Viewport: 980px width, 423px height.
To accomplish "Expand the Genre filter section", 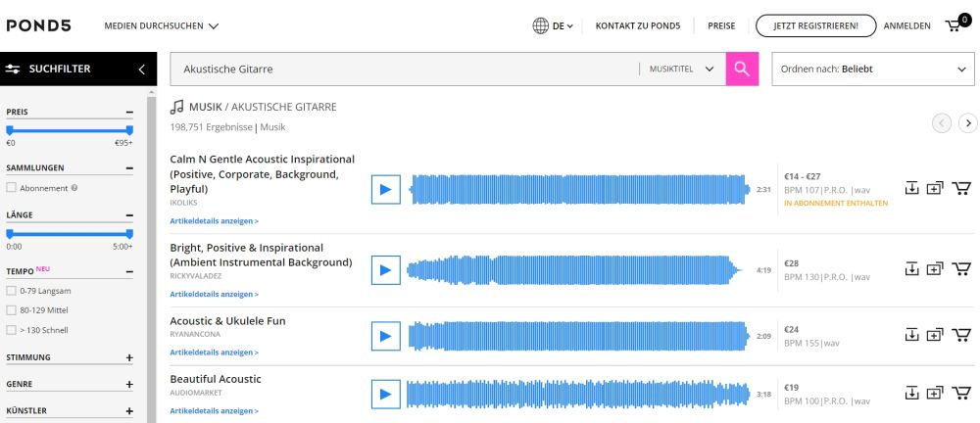I will point(129,384).
